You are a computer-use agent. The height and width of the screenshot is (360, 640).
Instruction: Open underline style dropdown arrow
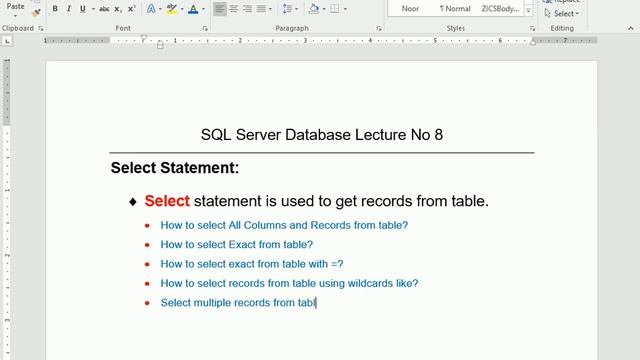coord(93,9)
